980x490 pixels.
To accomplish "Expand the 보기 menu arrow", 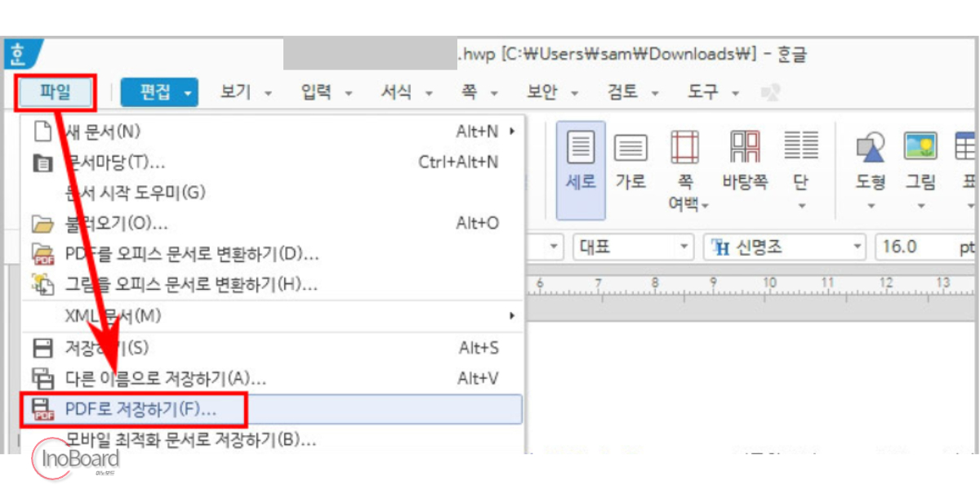I will 267,94.
